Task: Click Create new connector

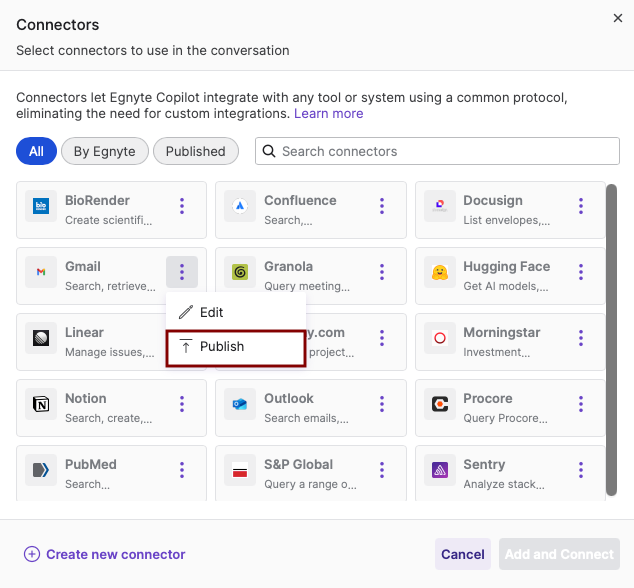Action: [104, 554]
